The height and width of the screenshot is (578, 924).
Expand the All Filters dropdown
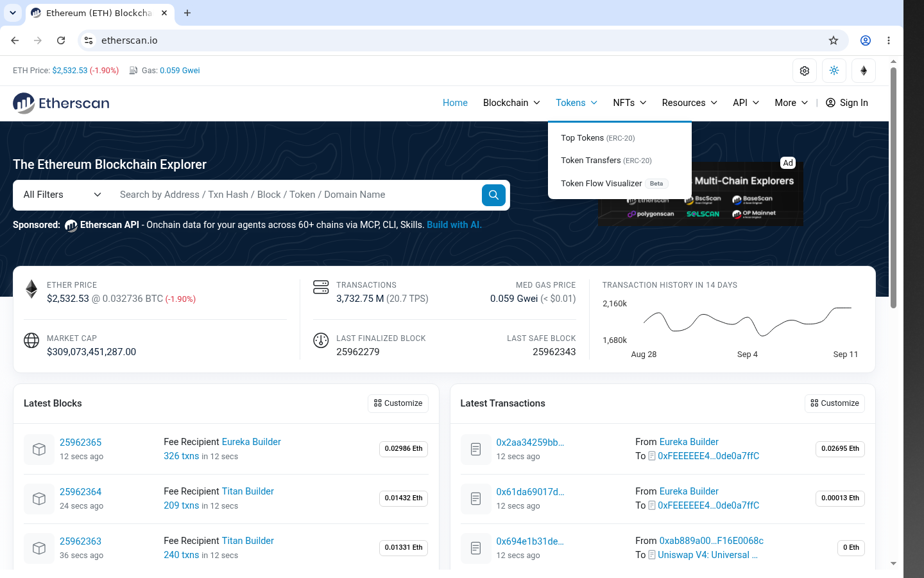[x=62, y=195]
